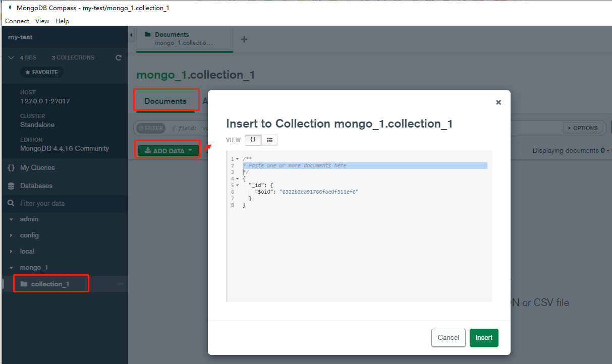Open a new tab with plus icon
Image resolution: width=612 pixels, height=364 pixels.
pos(244,39)
